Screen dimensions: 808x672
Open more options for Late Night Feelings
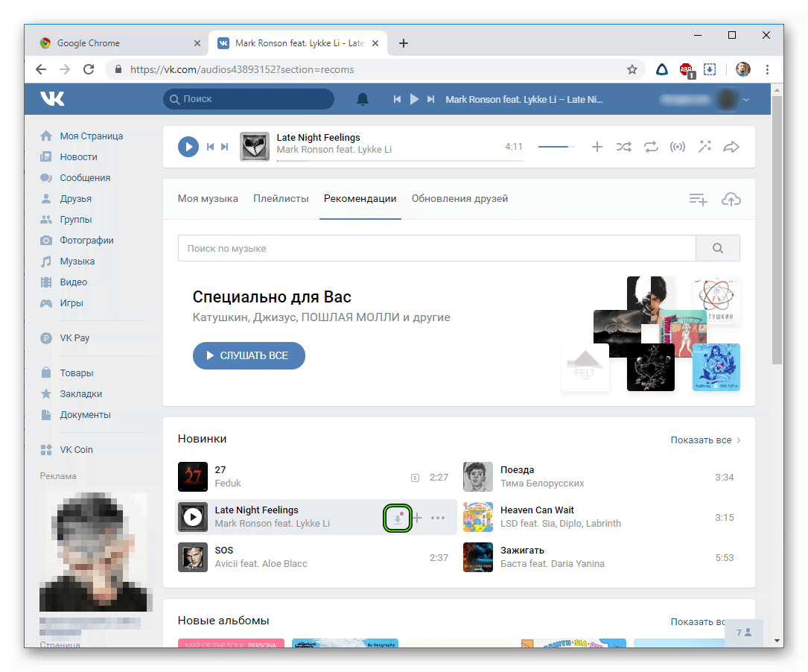point(437,518)
